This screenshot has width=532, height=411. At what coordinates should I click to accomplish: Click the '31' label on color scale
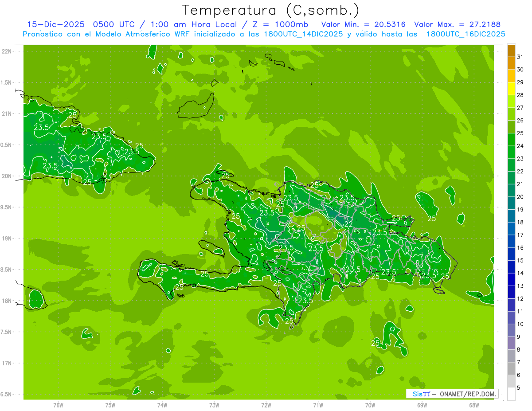(520, 57)
